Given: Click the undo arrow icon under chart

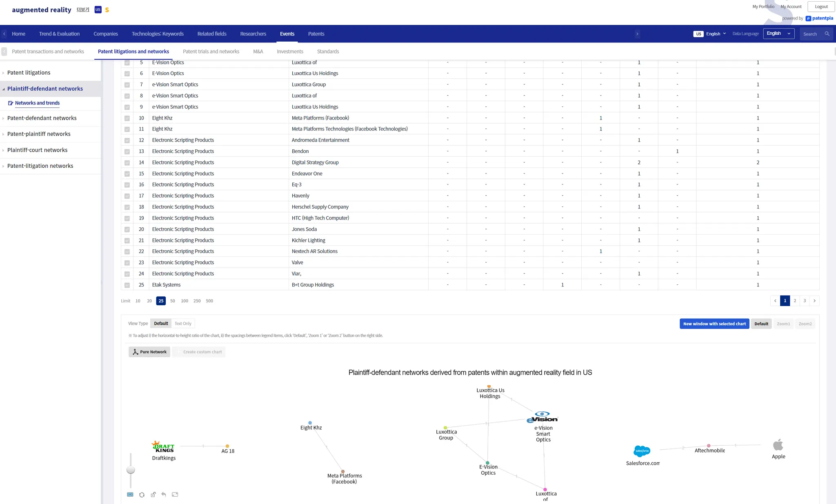Looking at the screenshot, I should pos(164,495).
